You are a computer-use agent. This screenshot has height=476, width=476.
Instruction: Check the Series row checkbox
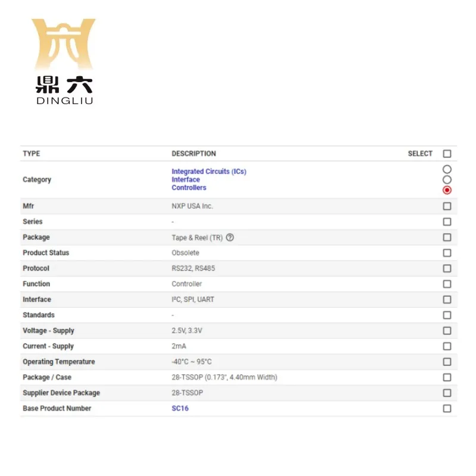click(447, 221)
